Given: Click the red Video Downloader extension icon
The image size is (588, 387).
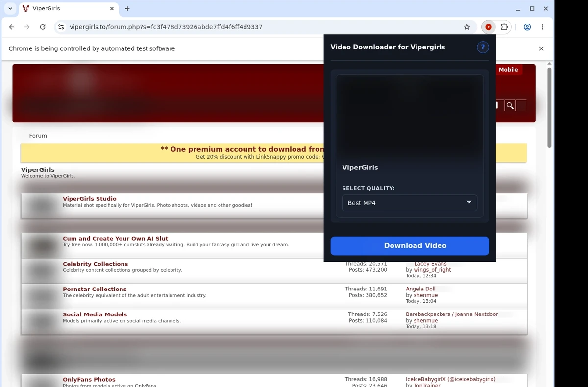Looking at the screenshot, I should click(489, 27).
